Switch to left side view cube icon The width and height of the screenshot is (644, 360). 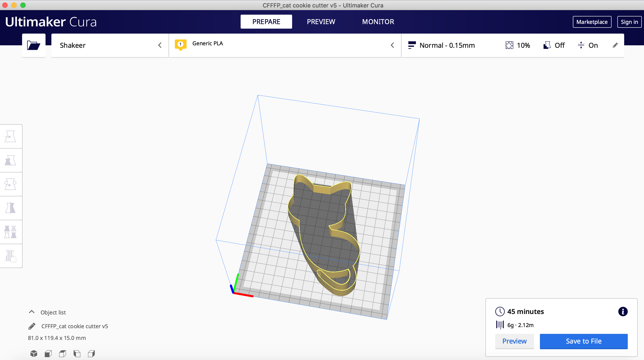pos(77,353)
